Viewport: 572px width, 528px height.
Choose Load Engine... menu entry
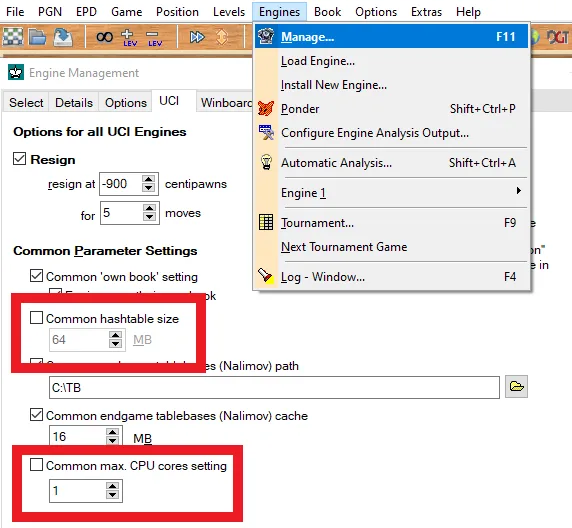391,61
